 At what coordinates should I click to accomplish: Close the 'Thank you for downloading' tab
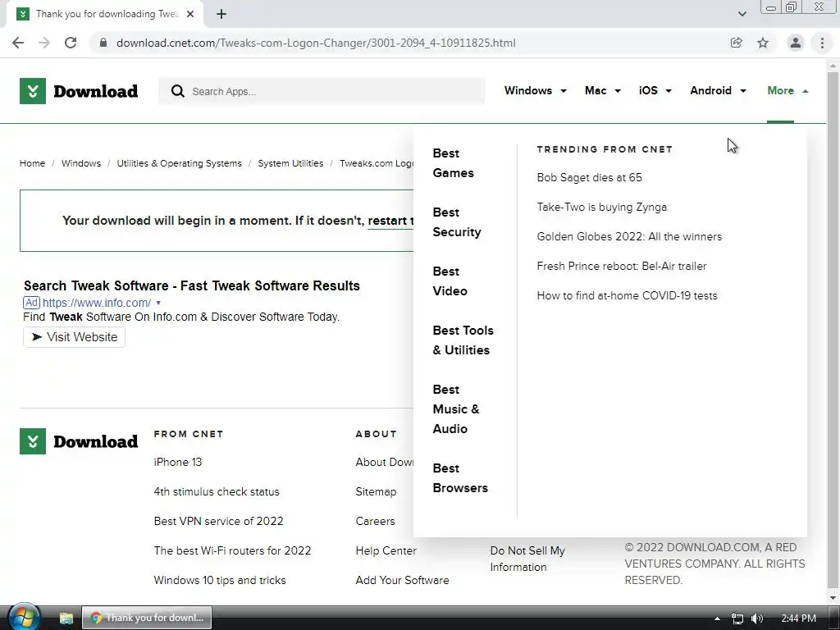point(190,14)
